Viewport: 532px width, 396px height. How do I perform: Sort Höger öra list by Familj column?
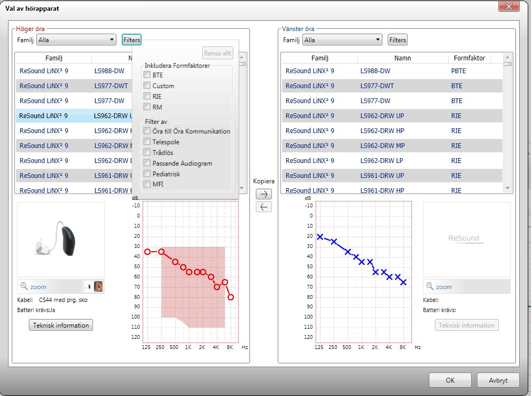pos(53,58)
